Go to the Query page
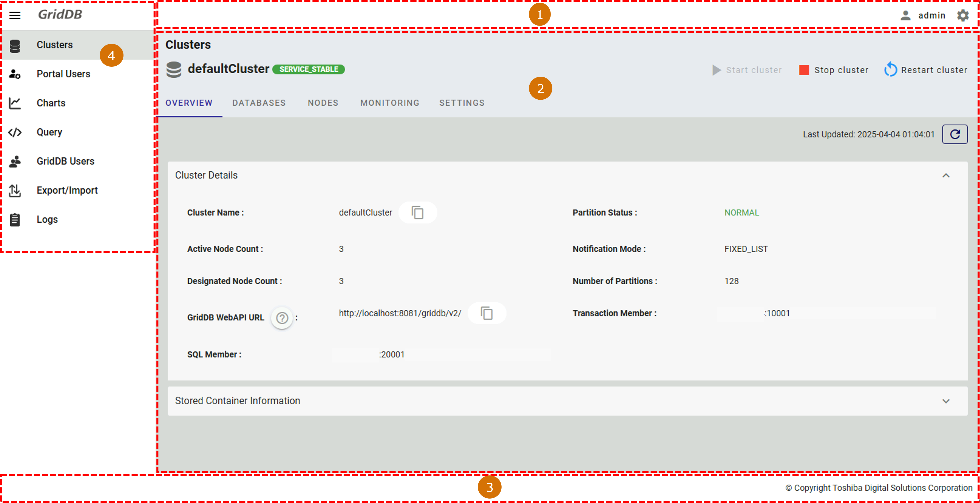 point(49,132)
